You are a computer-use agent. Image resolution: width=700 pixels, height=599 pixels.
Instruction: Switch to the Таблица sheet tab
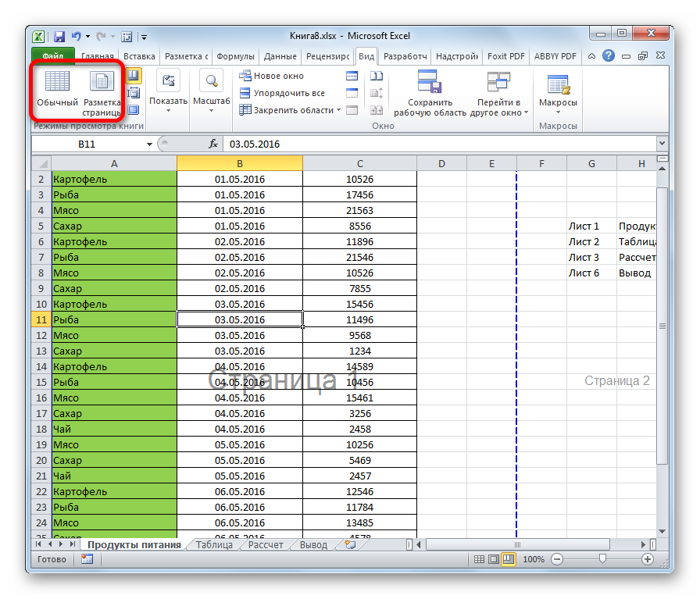214,545
